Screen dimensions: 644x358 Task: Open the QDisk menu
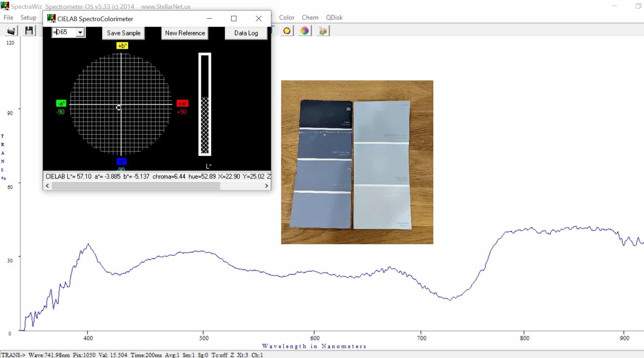(x=334, y=18)
